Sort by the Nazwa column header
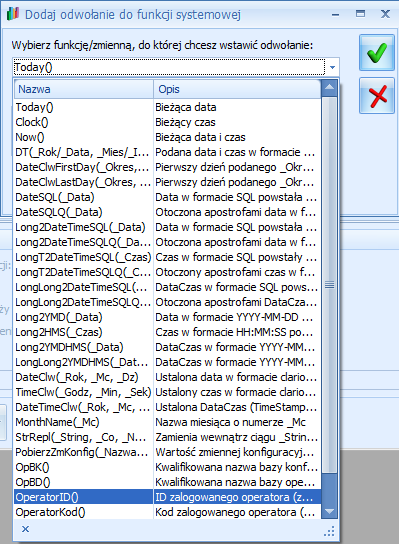The height and width of the screenshot is (544, 399). (84, 89)
